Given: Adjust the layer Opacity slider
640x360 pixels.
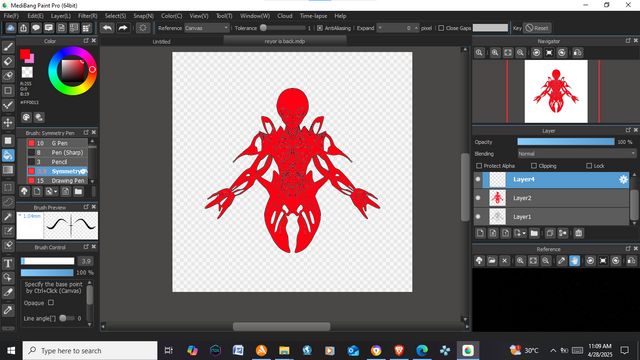Looking at the screenshot, I should coord(566,142).
